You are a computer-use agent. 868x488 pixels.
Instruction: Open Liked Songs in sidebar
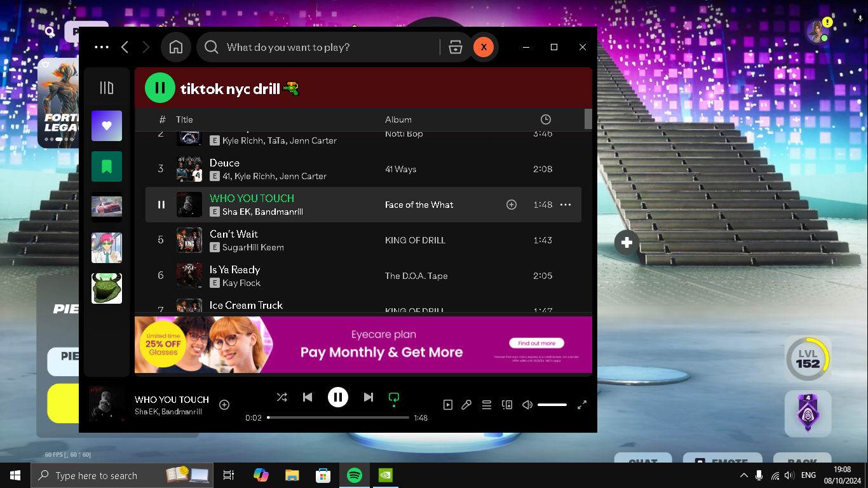[x=107, y=126]
